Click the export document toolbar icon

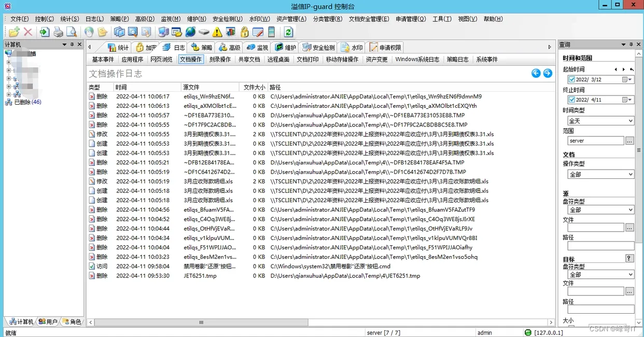(x=45, y=32)
